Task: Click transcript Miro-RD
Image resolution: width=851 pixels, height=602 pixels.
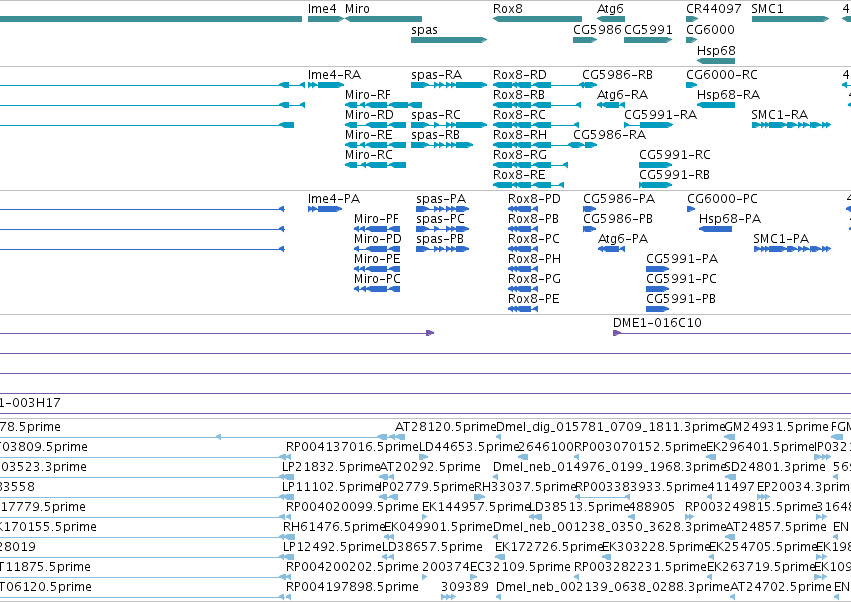Action: (x=369, y=115)
